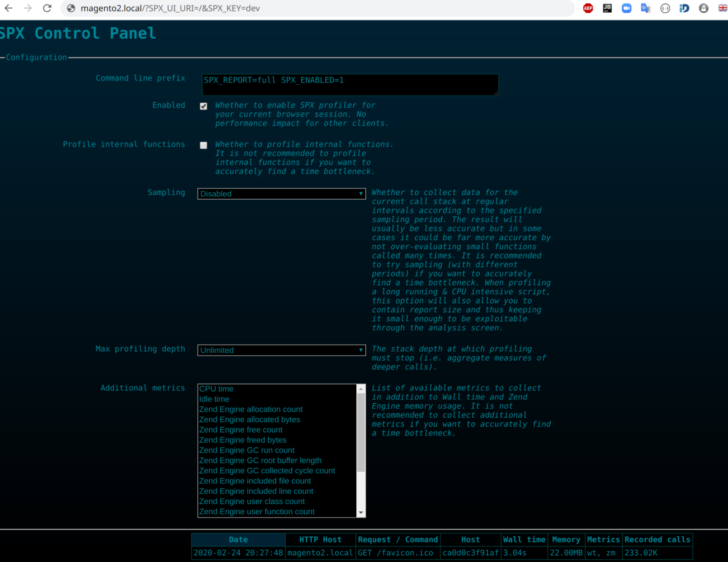The height and width of the screenshot is (562, 728).
Task: Select Zend Engine GC collected cycle count
Action: [x=277, y=471]
